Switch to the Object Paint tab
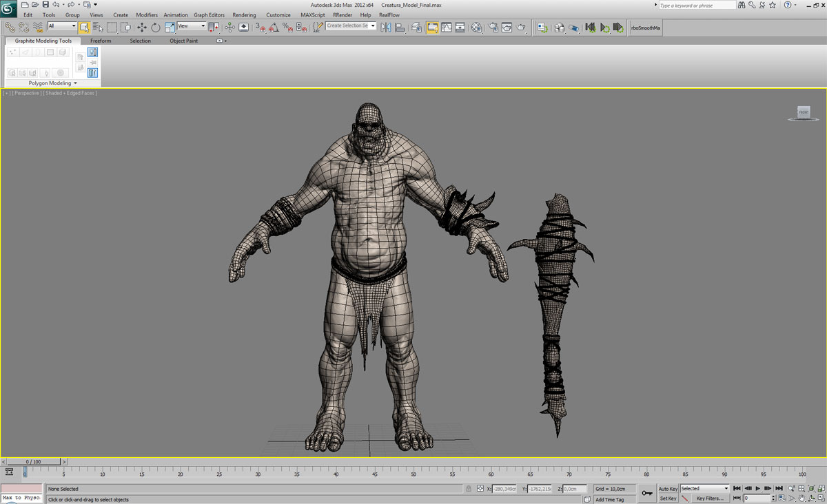Screen dimensions: 827x504 click(x=184, y=41)
